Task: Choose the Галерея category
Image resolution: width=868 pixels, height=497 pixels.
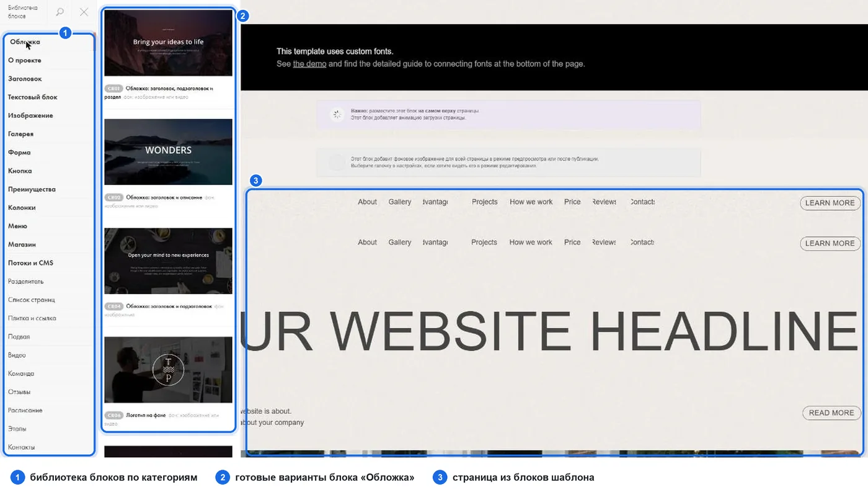Action: click(20, 134)
